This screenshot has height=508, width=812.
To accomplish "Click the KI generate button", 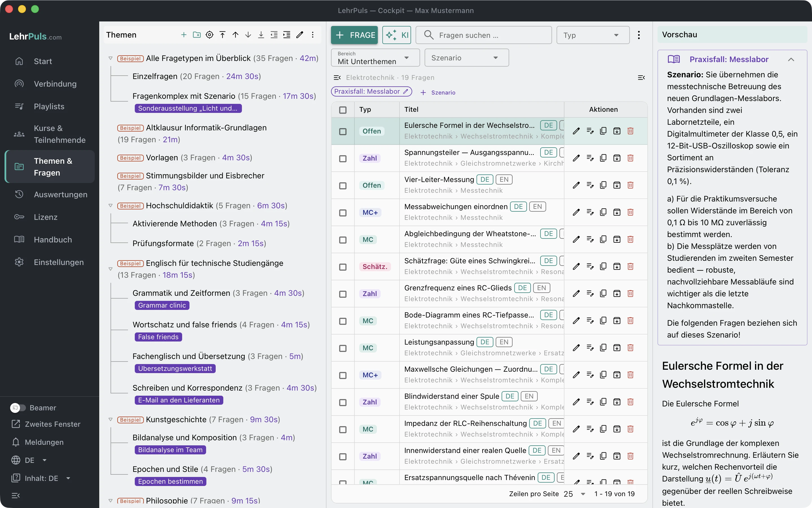I will 397,35.
